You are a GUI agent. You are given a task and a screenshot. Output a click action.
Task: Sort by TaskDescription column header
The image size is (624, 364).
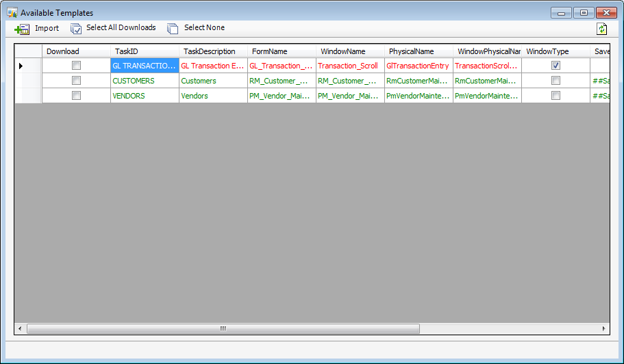(x=213, y=51)
